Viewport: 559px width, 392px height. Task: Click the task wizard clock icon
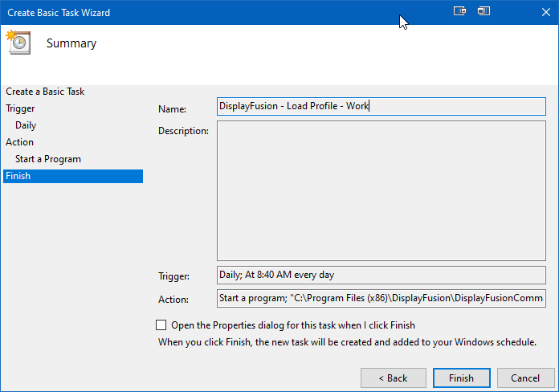(x=18, y=42)
